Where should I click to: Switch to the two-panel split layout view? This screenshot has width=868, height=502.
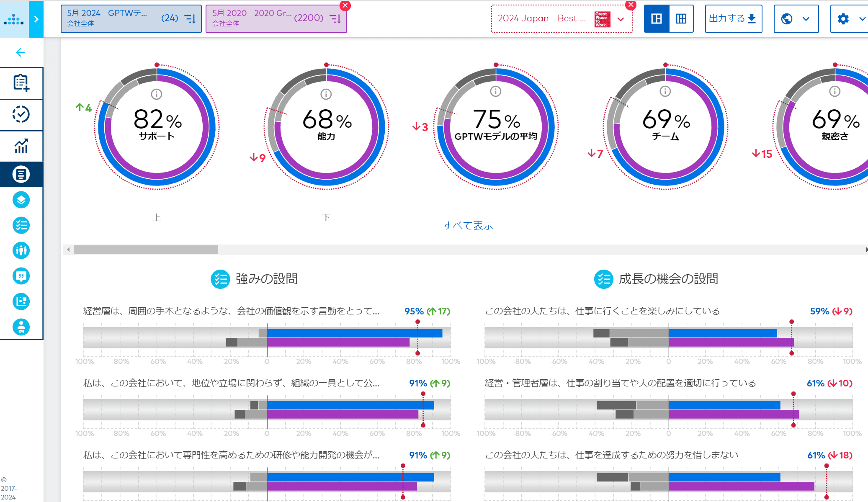click(x=657, y=19)
